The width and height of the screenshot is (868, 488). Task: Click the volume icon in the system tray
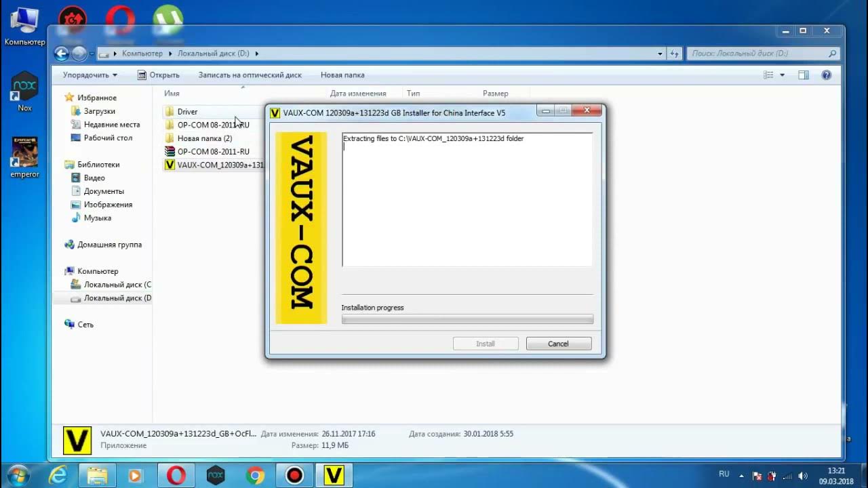point(803,476)
